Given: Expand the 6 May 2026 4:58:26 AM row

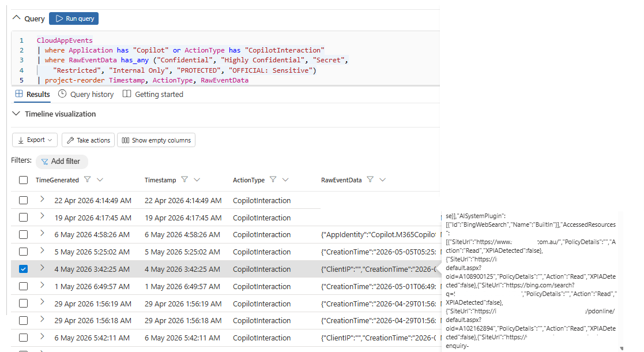Looking at the screenshot, I should tap(42, 233).
